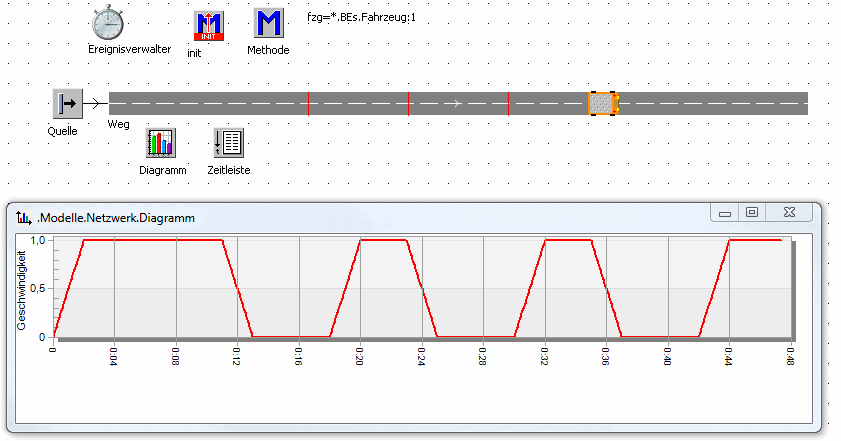Viewport: 841px width, 441px height.
Task: Select the init method icon
Action: (208, 26)
